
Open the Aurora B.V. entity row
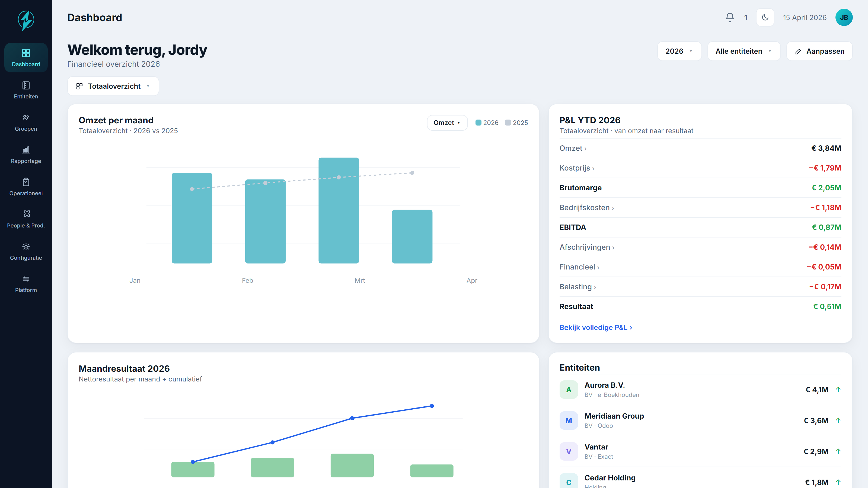(x=700, y=390)
